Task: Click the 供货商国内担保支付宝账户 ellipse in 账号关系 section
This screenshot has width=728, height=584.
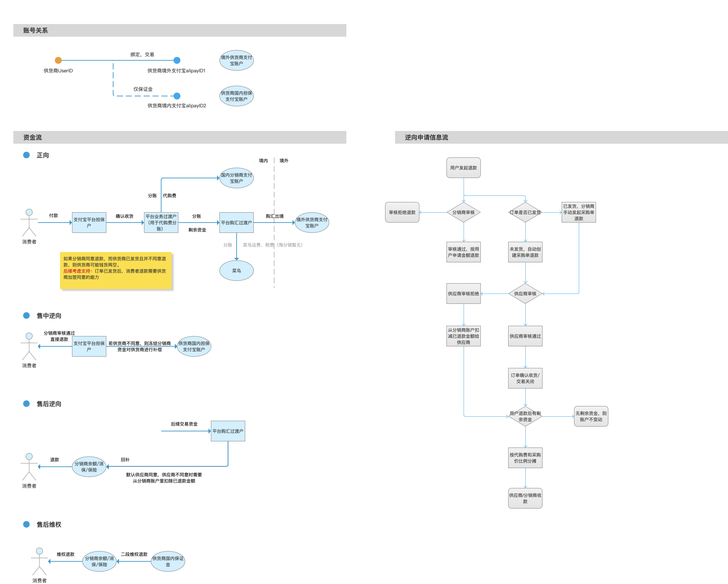Action: (x=237, y=96)
